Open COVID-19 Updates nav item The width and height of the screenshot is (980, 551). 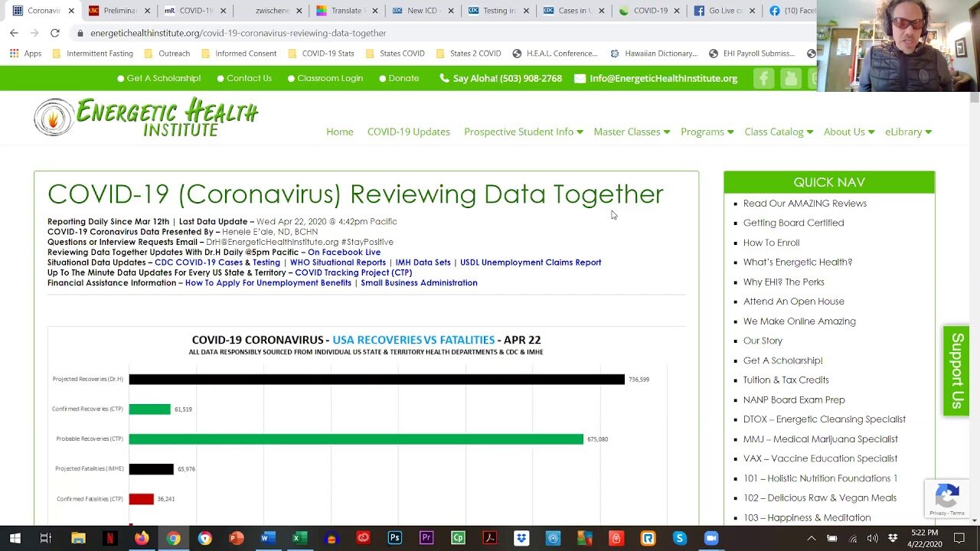click(x=408, y=132)
